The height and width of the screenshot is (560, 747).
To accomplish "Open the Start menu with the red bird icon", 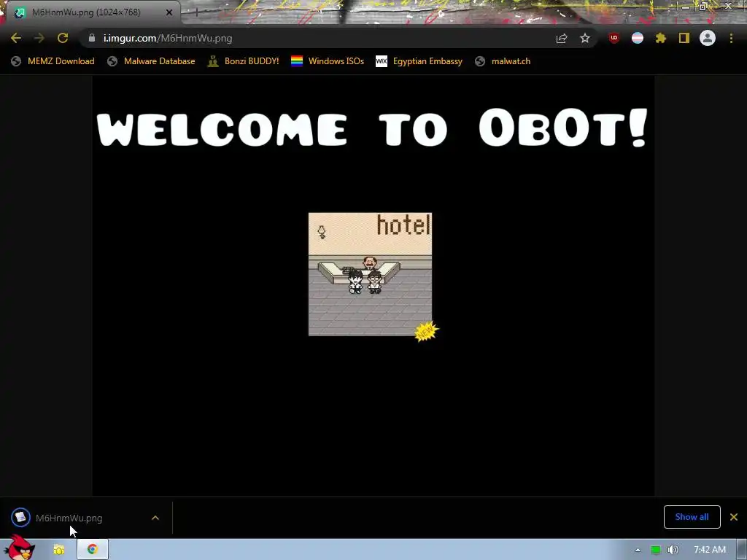I will tap(20, 548).
